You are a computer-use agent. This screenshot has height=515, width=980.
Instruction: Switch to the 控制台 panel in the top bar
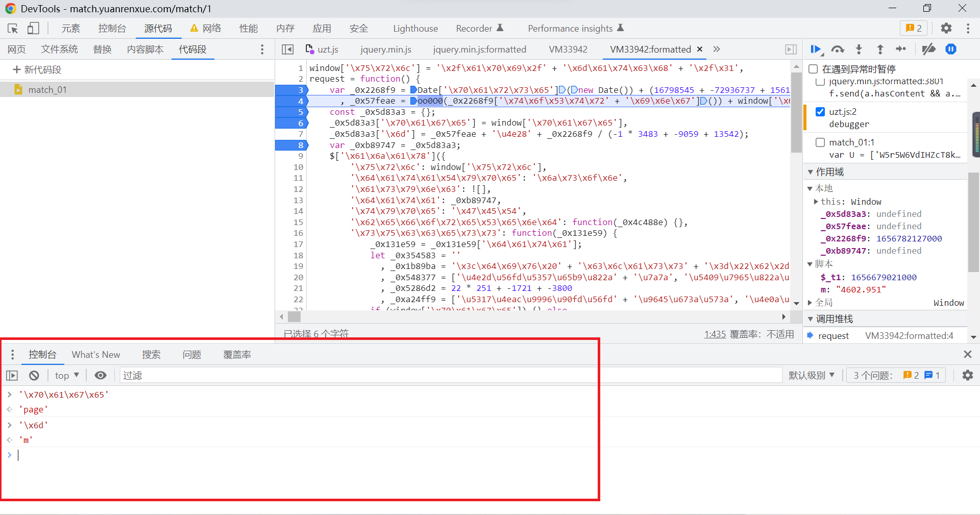coord(112,29)
